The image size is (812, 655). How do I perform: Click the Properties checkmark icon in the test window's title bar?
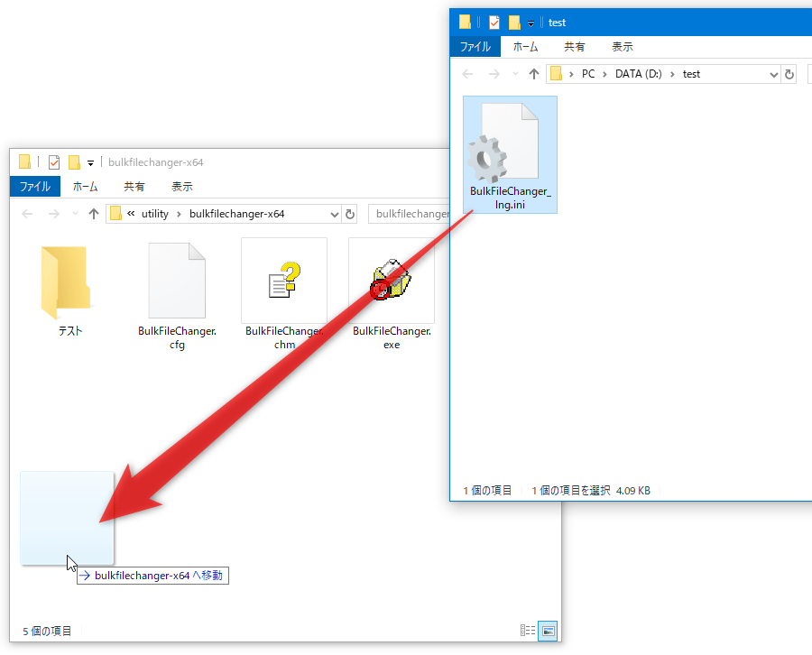tap(494, 23)
